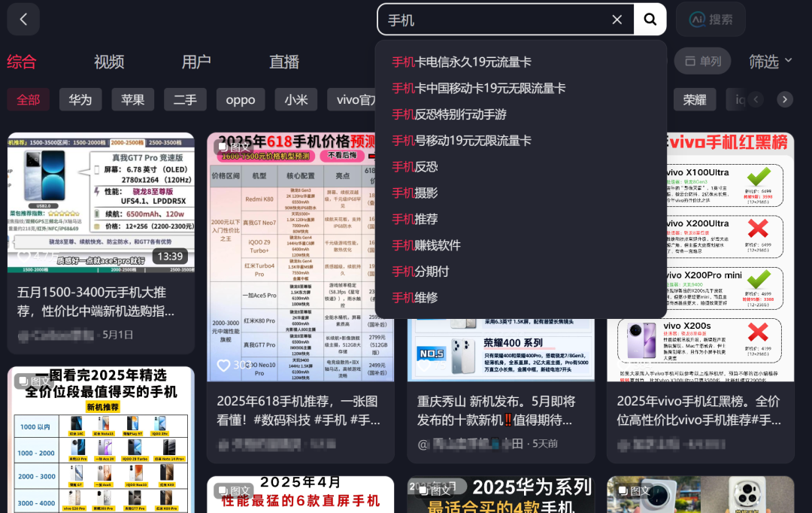Like the 618手机价格 post heart icon
The height and width of the screenshot is (513, 812).
tap(223, 366)
